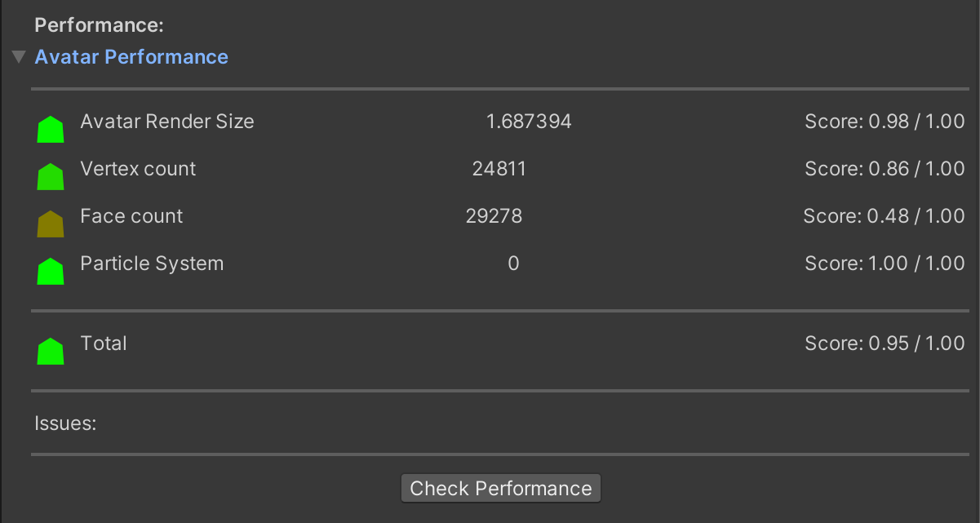Screen dimensions: 980x523
Task: Select the Particle System label
Action: click(152, 264)
